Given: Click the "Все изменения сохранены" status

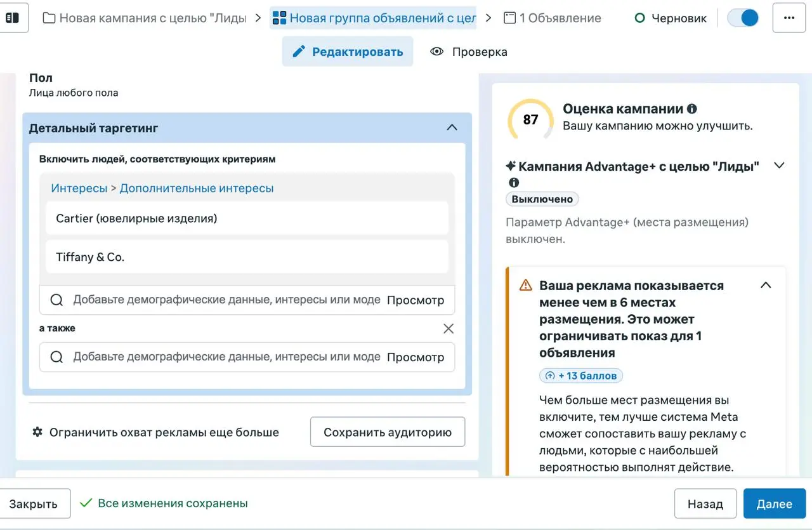Looking at the screenshot, I should [164, 503].
